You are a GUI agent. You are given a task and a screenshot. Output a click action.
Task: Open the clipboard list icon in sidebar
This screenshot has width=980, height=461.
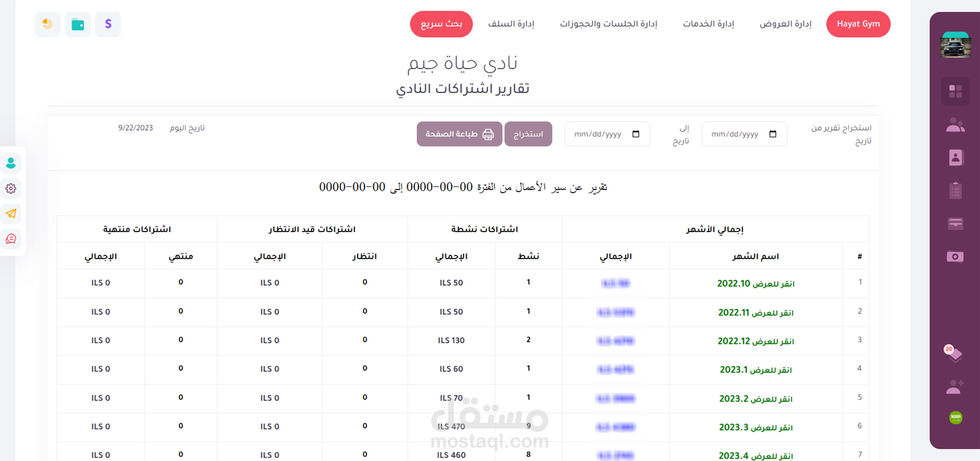tap(955, 191)
